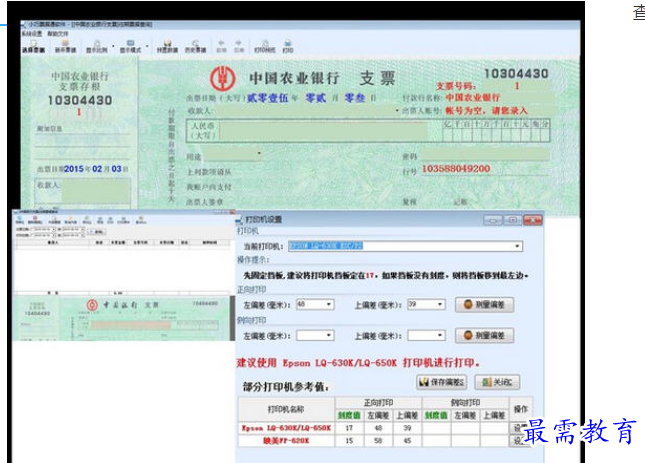Click the cheque preview thumbnail in history window
This screenshot has height=463, width=645.
tap(123, 318)
